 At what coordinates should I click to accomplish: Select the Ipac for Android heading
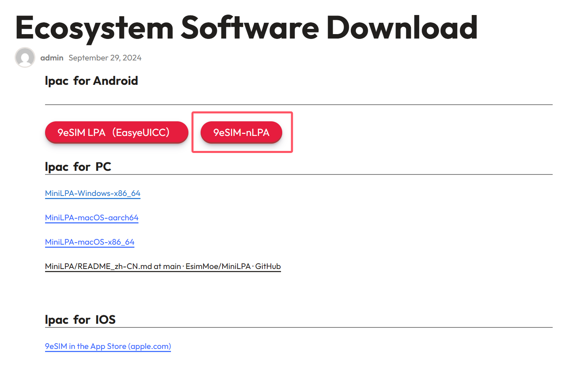[91, 81]
